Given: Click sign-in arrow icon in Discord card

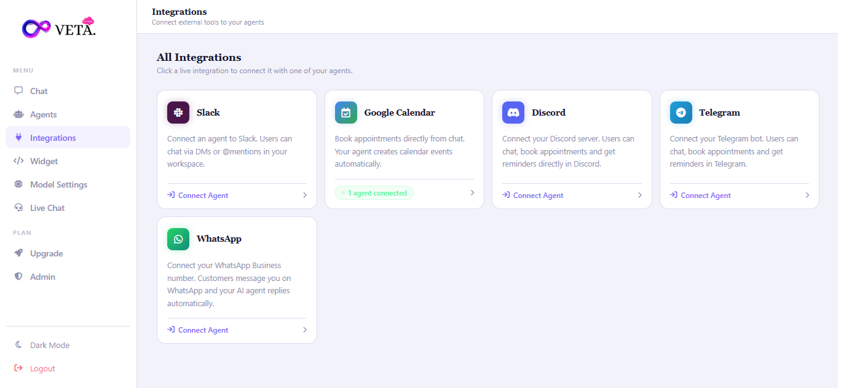Looking at the screenshot, I should [x=506, y=195].
